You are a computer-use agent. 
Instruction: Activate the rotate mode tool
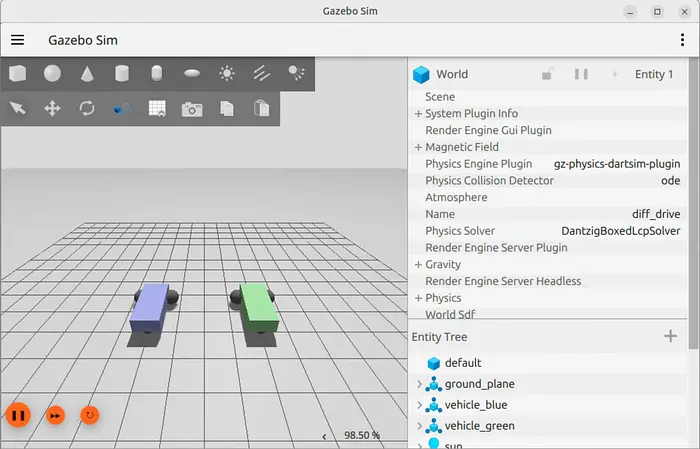coord(87,108)
